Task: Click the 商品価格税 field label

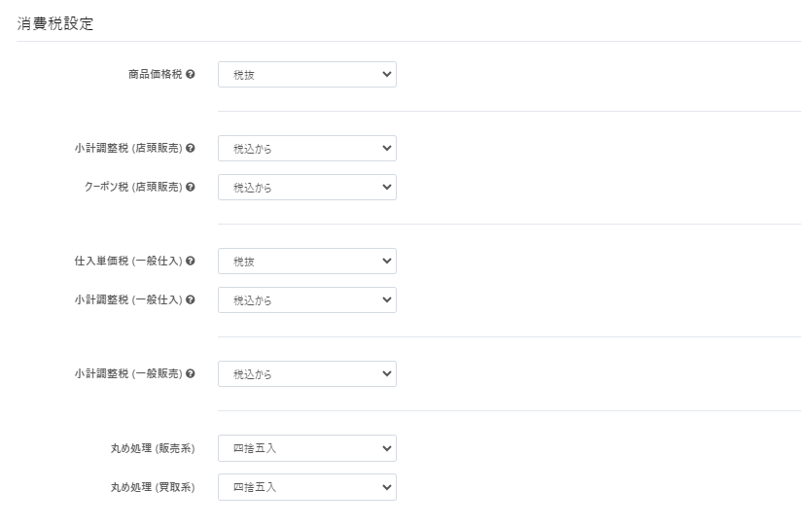Action: click(x=156, y=74)
